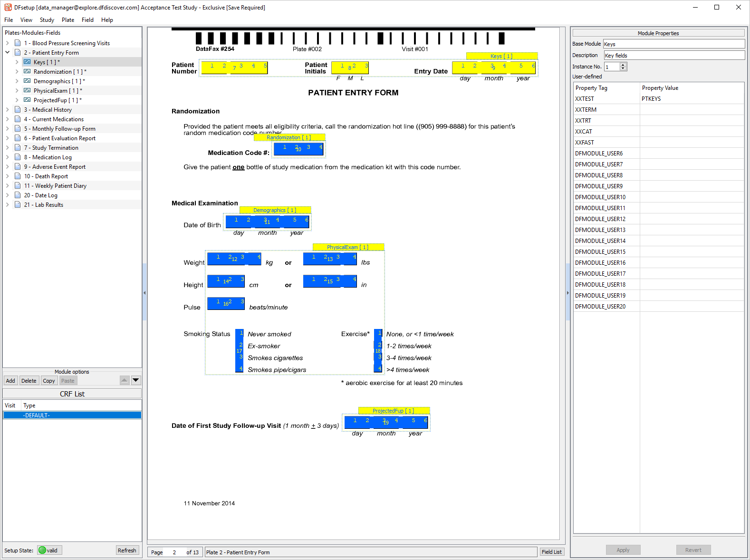Open the Study menu
Image resolution: width=750 pixels, height=560 pixels.
click(x=47, y=20)
